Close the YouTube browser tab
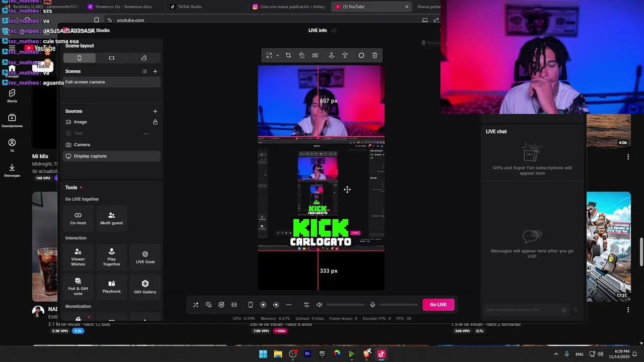Screen dimensions: 644x362 (x=407, y=7)
